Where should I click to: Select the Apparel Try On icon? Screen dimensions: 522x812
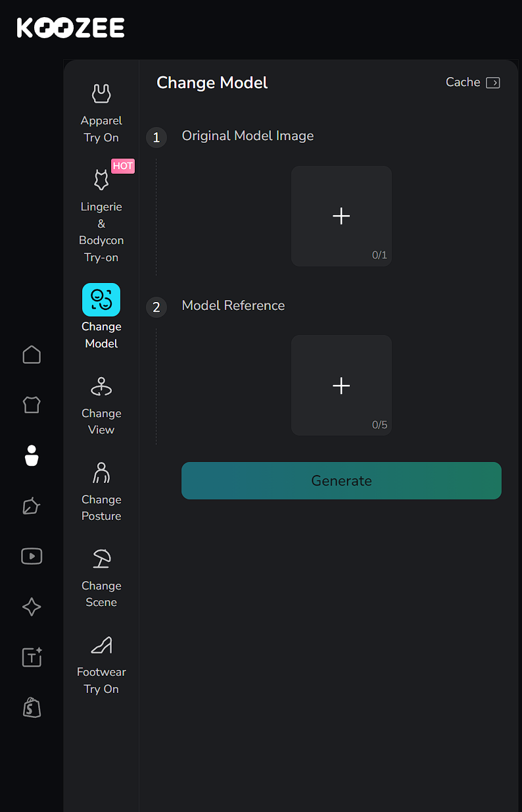101,93
